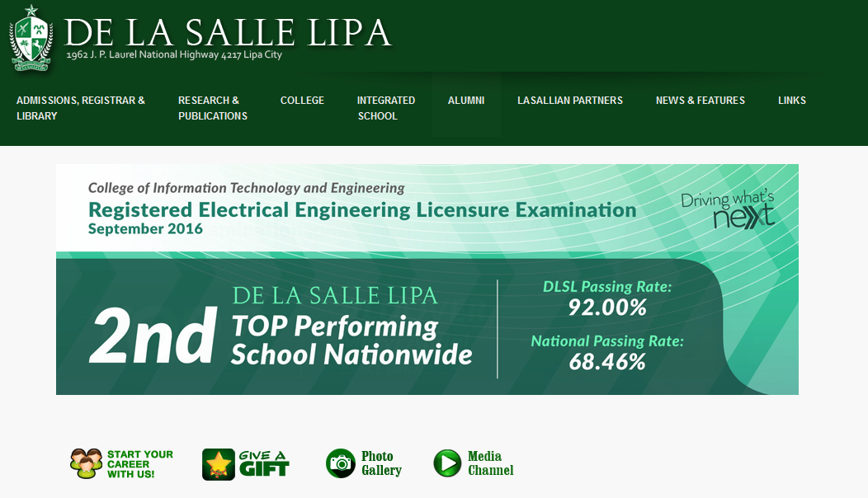Follow the Start Your Career With Us link

(x=139, y=463)
